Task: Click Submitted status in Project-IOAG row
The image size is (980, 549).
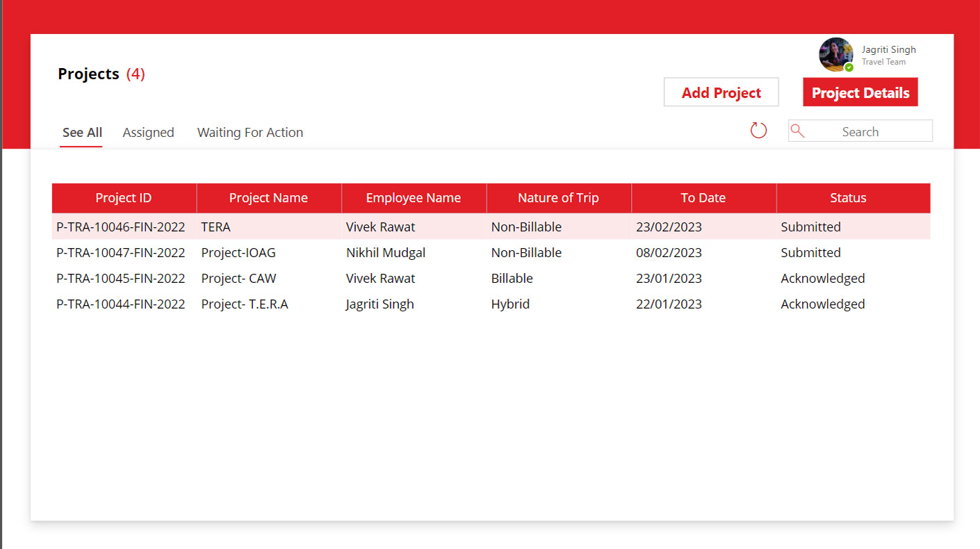Action: tap(811, 252)
